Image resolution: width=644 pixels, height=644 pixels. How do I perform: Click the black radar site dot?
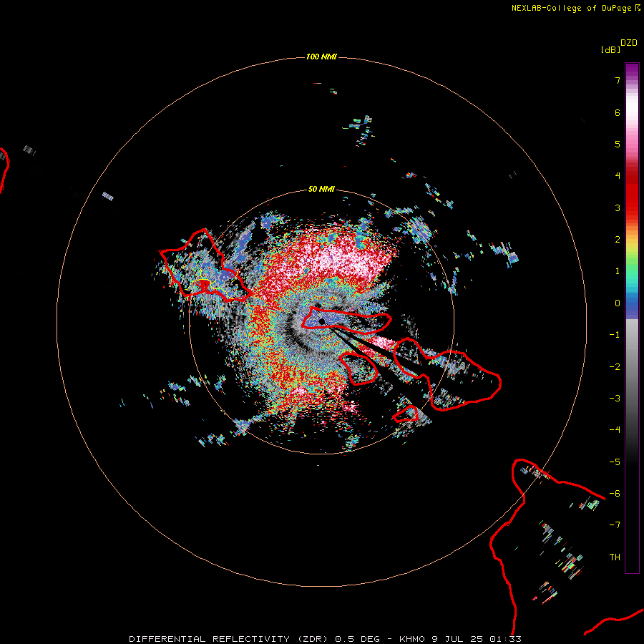click(x=321, y=321)
